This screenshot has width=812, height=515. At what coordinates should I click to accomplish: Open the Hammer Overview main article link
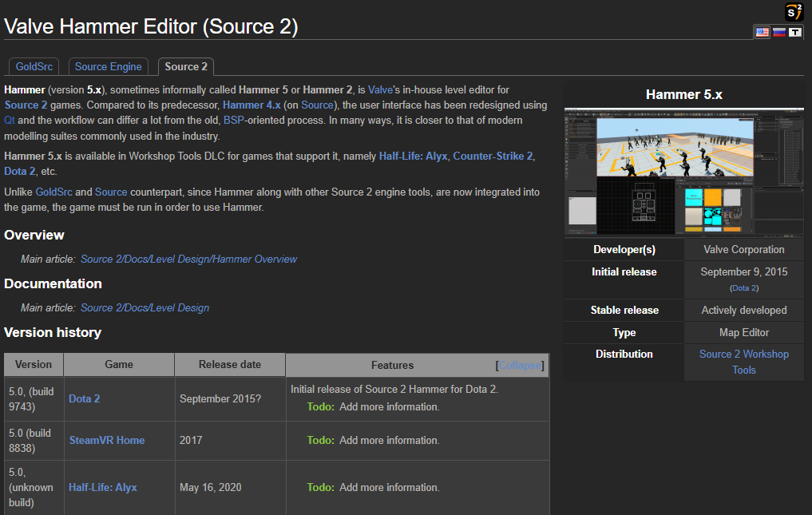click(x=188, y=259)
